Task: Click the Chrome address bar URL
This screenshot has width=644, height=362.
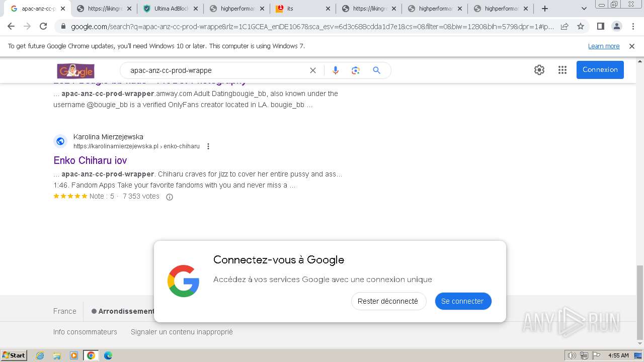Action: click(312, 26)
